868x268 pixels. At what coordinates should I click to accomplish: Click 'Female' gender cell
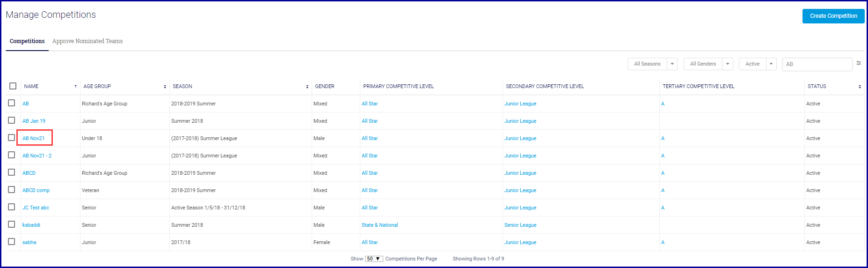click(321, 242)
